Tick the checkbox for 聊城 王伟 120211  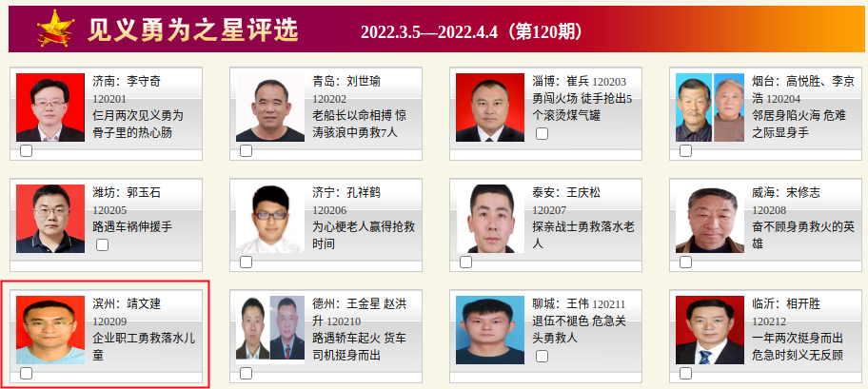point(542,356)
